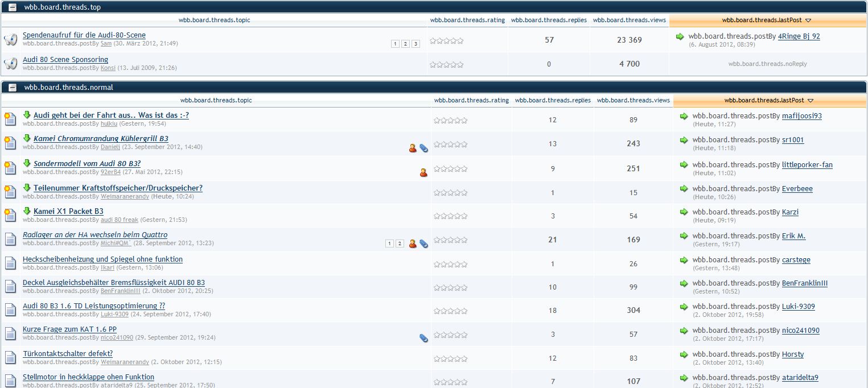Rate the Audi 80 Scene Sponsoring thread stars

point(446,65)
